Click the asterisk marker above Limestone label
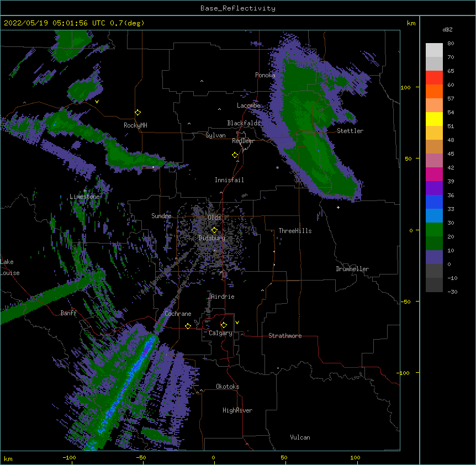The width and height of the screenshot is (476, 465). 85,191
